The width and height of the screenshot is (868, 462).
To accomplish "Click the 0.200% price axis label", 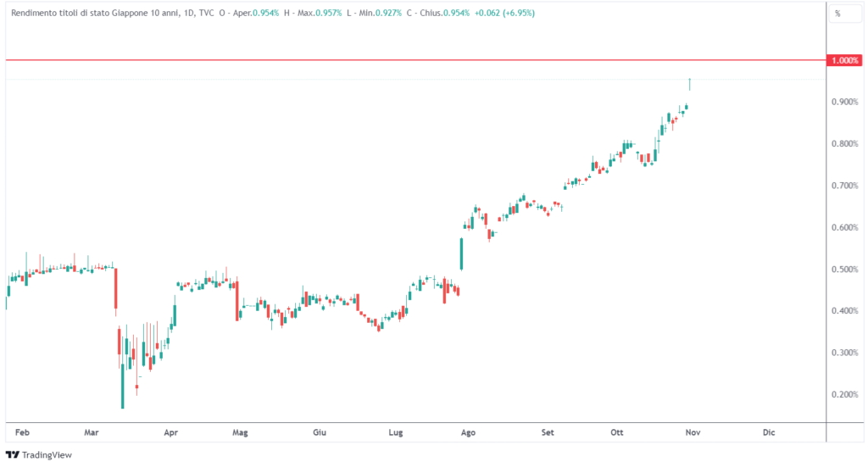I will click(x=843, y=395).
